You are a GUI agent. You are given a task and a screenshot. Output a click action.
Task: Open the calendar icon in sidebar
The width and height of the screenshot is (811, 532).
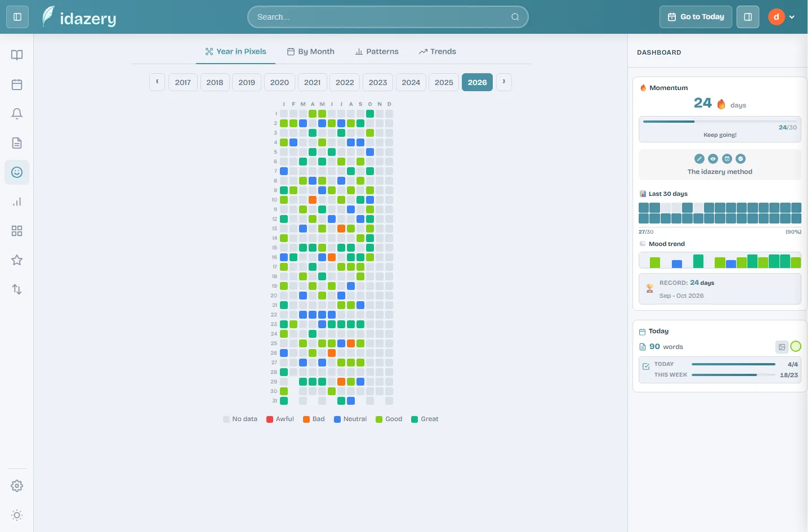(17, 84)
